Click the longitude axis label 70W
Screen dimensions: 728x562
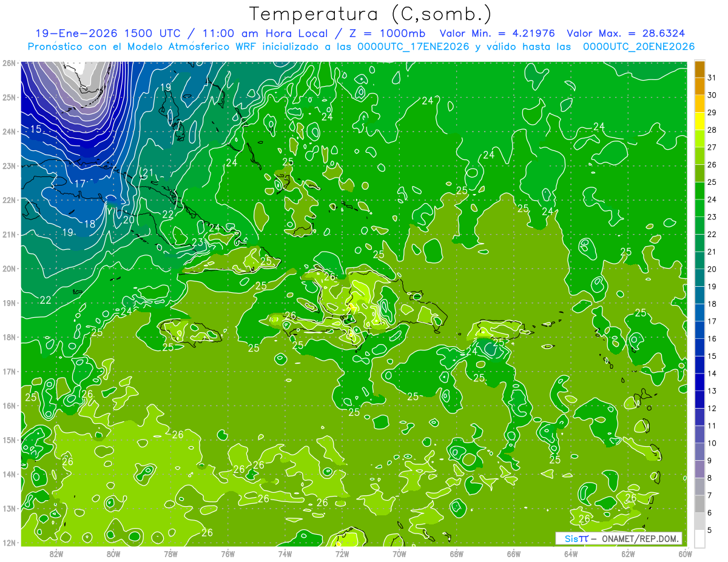(399, 554)
